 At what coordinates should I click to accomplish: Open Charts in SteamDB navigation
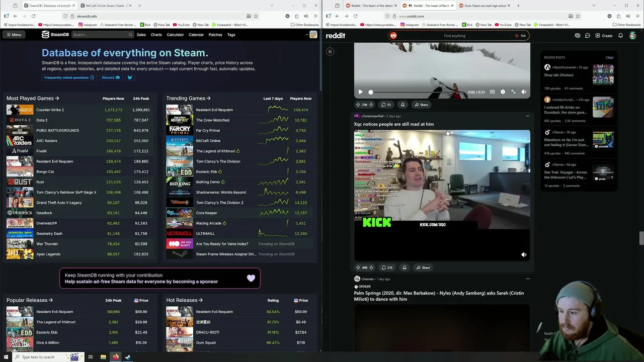156,35
